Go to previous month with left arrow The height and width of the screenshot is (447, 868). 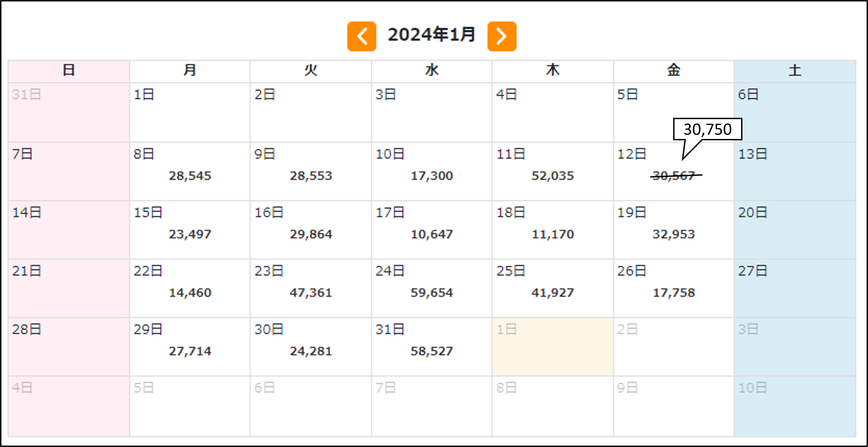[x=361, y=36]
